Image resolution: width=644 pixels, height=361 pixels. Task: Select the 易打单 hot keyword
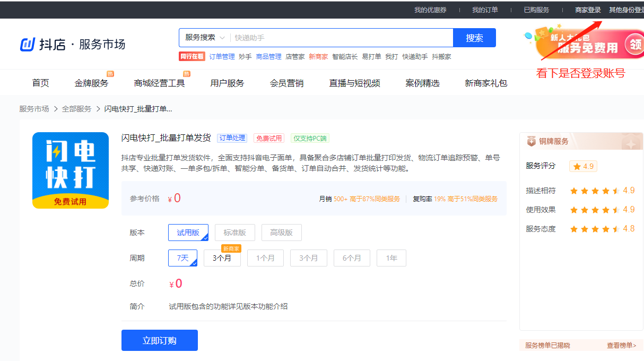tap(371, 56)
